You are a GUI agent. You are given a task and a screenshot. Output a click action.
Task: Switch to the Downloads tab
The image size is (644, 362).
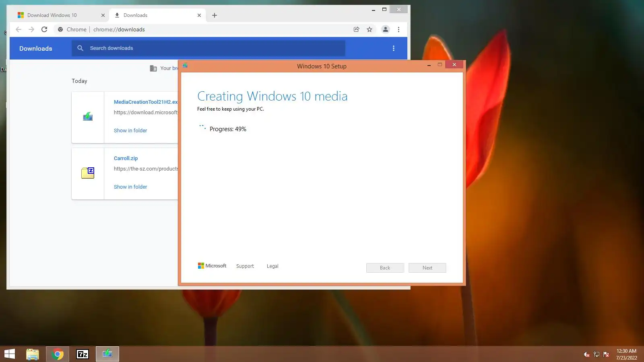click(x=157, y=15)
